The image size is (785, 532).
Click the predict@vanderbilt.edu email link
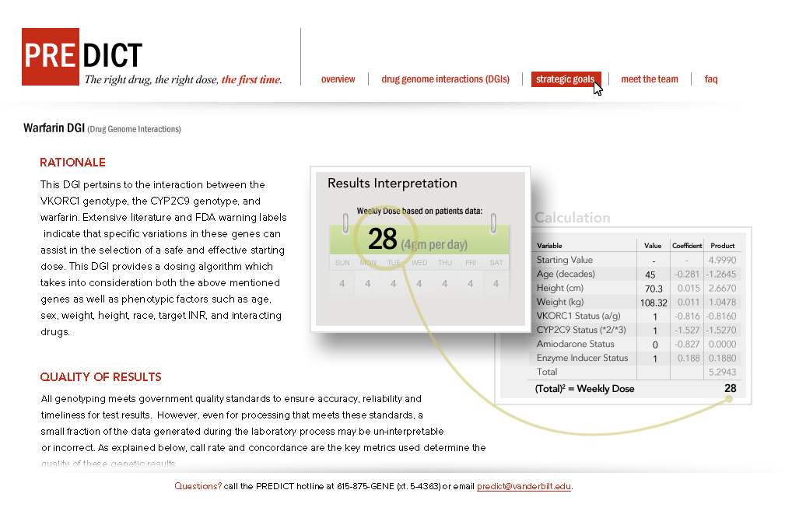[524, 487]
